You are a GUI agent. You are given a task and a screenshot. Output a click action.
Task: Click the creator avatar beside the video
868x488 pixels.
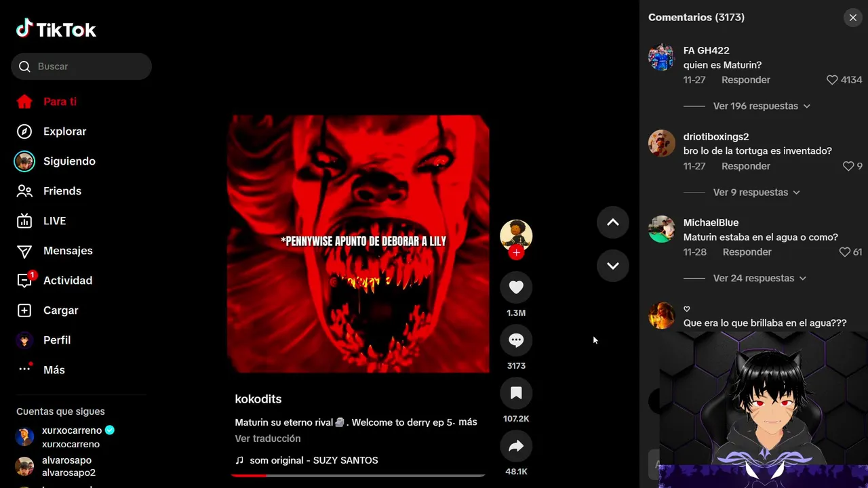pyautogui.click(x=516, y=236)
